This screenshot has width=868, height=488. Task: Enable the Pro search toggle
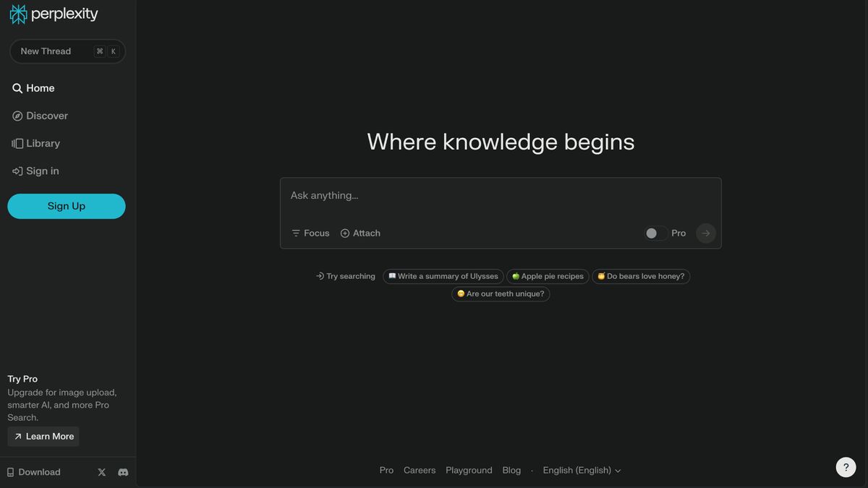click(x=655, y=233)
